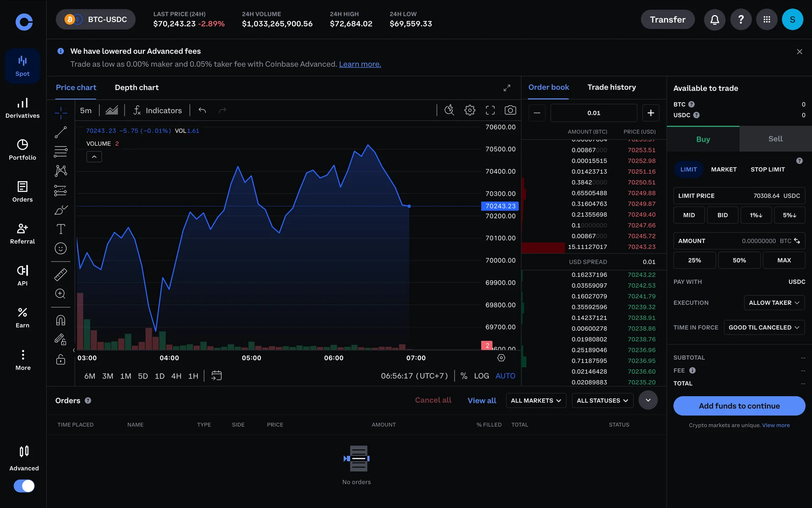This screenshot has height=508, width=812.
Task: Select the trend line drawing tool
Action: pos(60,132)
